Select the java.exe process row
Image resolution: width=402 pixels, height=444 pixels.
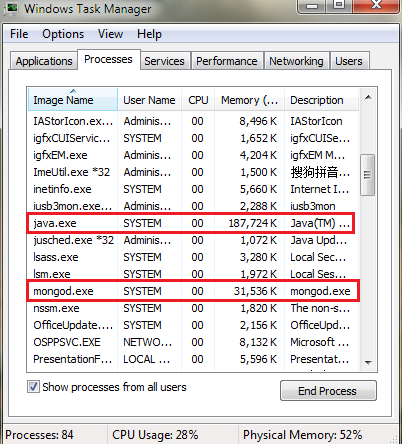[x=192, y=223]
